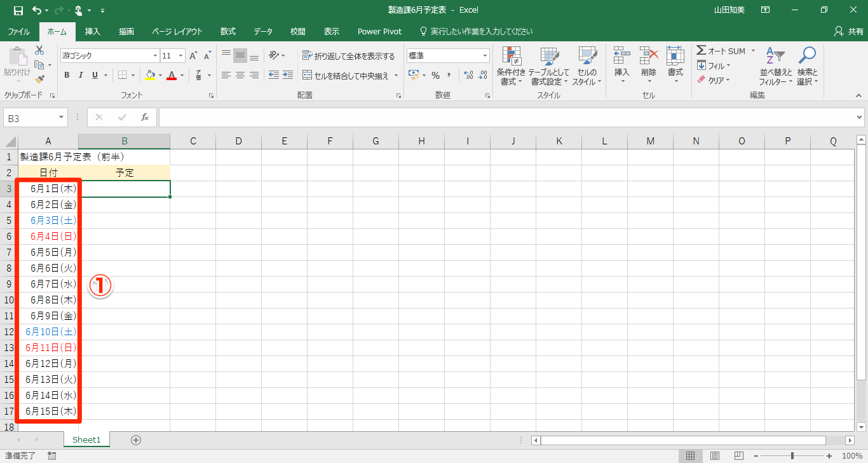Click セルを結合して中央揃え merge button
Screen dimensions: 868x463
pyautogui.click(x=346, y=75)
